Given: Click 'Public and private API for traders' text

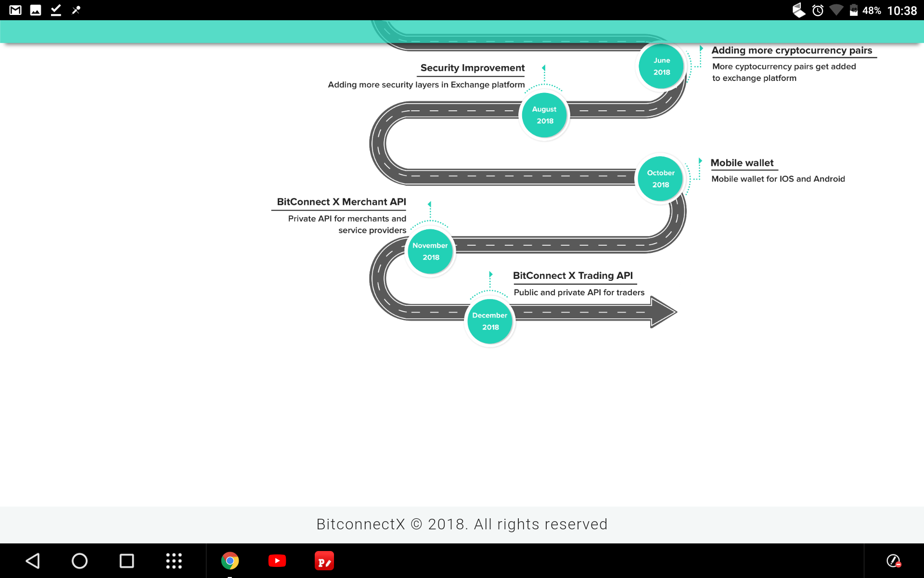Looking at the screenshot, I should pos(579,292).
